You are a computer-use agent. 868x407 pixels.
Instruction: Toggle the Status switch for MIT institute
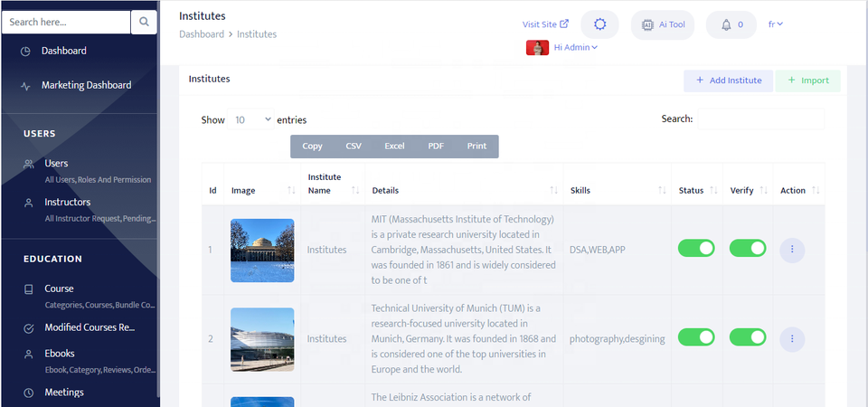[x=696, y=248]
